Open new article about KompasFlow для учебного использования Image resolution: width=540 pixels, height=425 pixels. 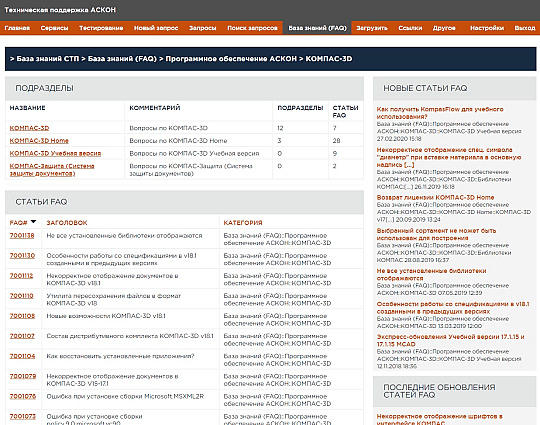point(440,113)
